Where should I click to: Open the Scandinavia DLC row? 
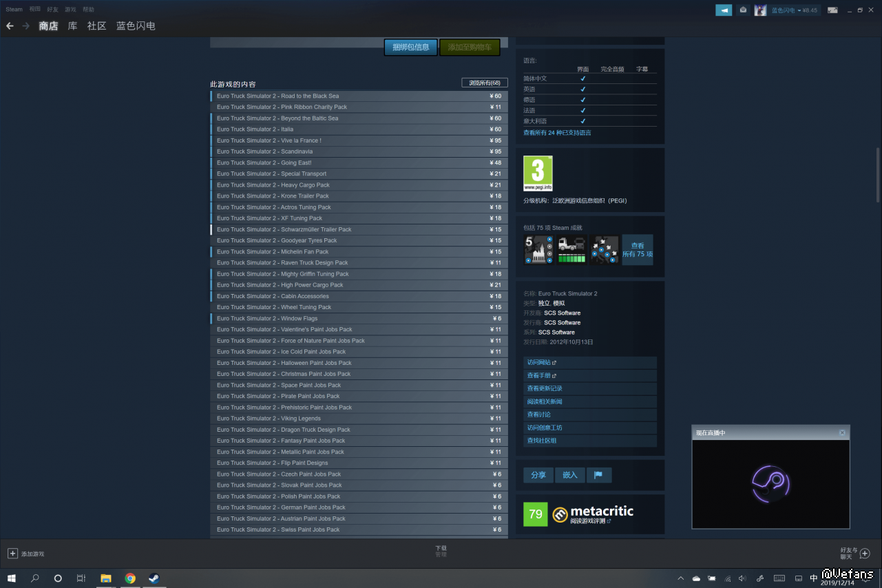click(359, 151)
